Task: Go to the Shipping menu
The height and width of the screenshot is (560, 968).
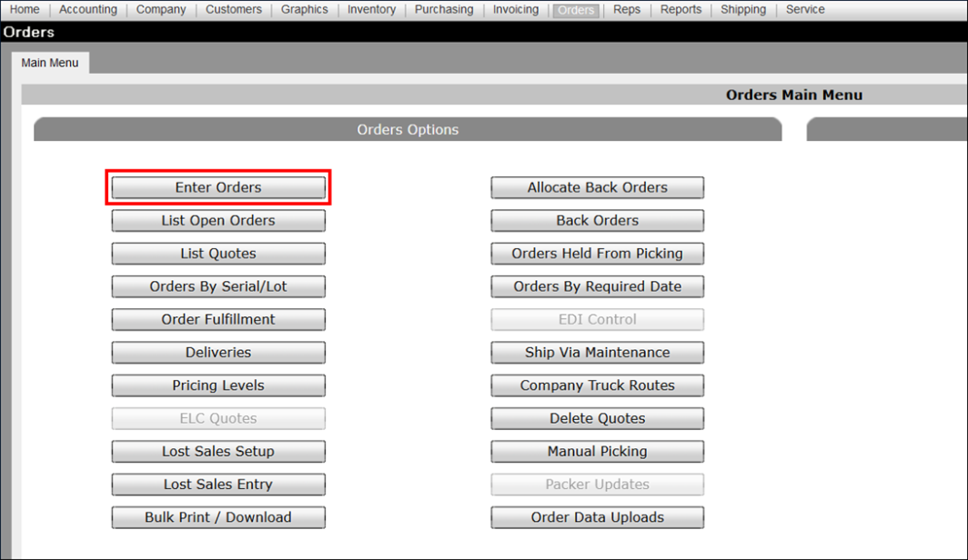Action: pos(743,9)
